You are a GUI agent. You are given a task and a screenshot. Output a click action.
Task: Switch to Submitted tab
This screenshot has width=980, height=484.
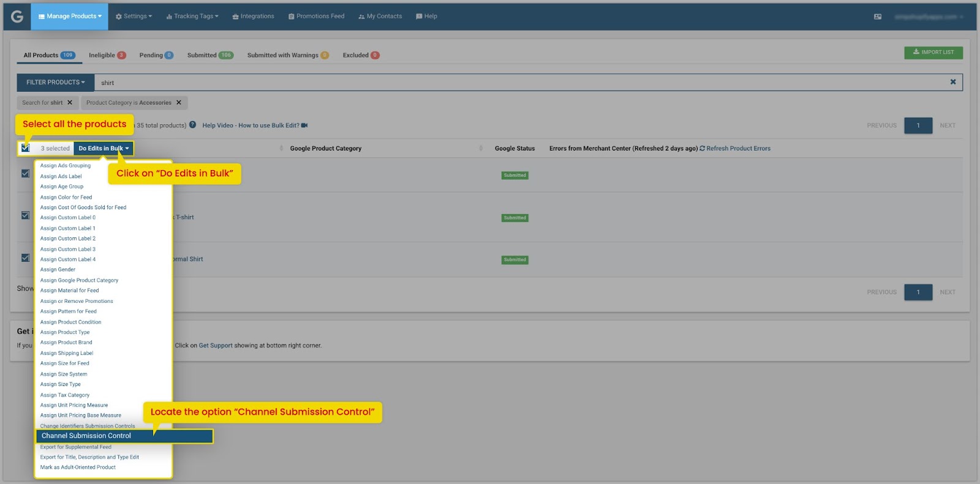[210, 55]
